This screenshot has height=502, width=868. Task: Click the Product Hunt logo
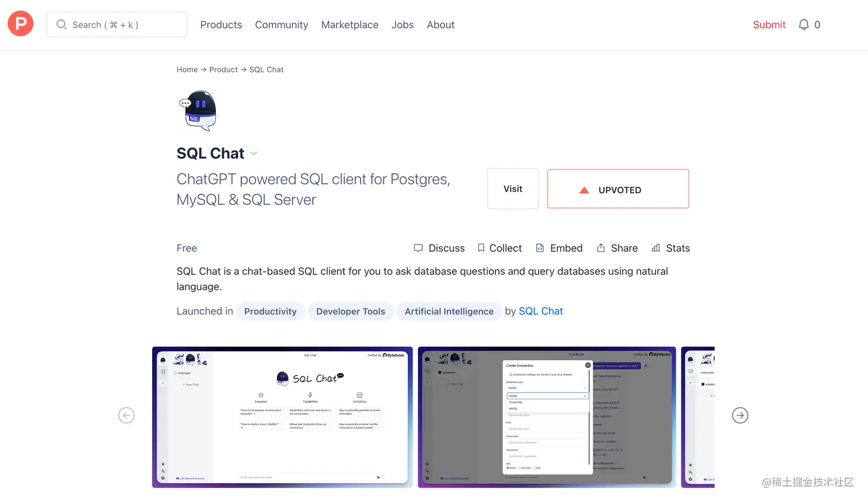[21, 24]
